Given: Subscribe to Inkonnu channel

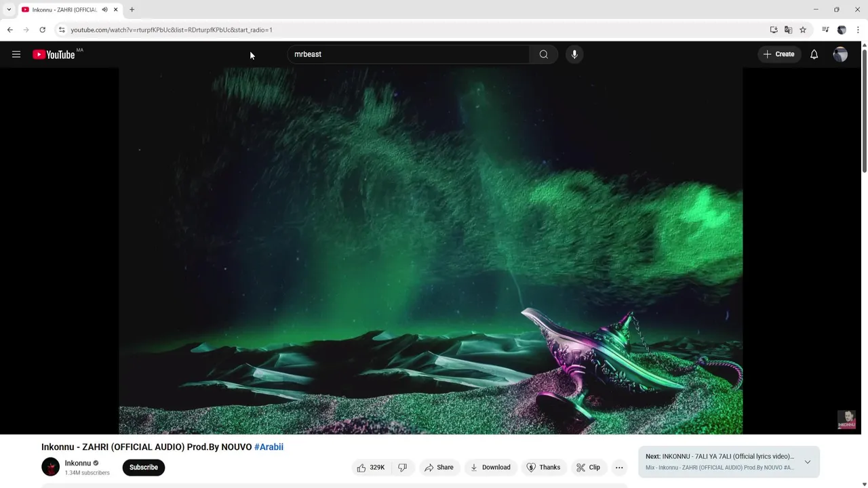Looking at the screenshot, I should click(x=144, y=467).
